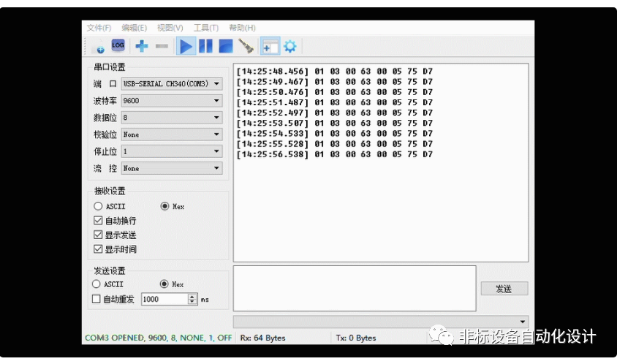This screenshot has width=617, height=364.
Task: Open the send history dropdown below input
Action: [381, 322]
